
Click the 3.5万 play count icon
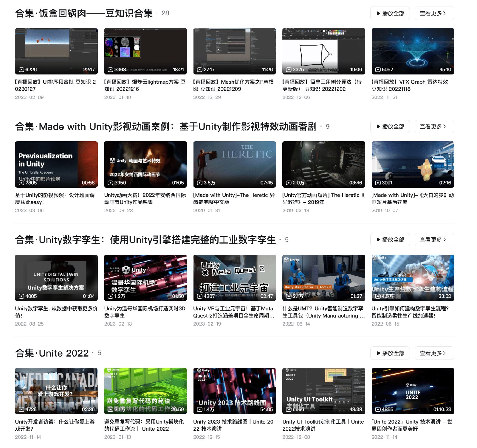[x=200, y=183]
